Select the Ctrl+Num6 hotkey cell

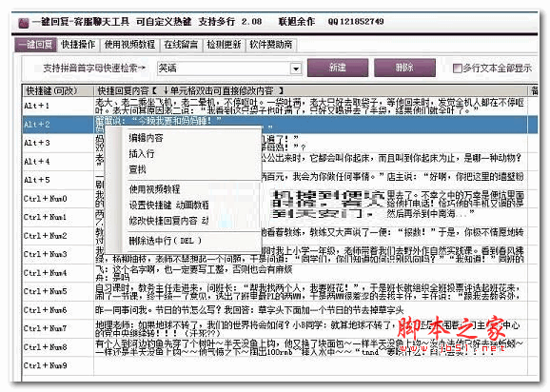tap(58, 310)
